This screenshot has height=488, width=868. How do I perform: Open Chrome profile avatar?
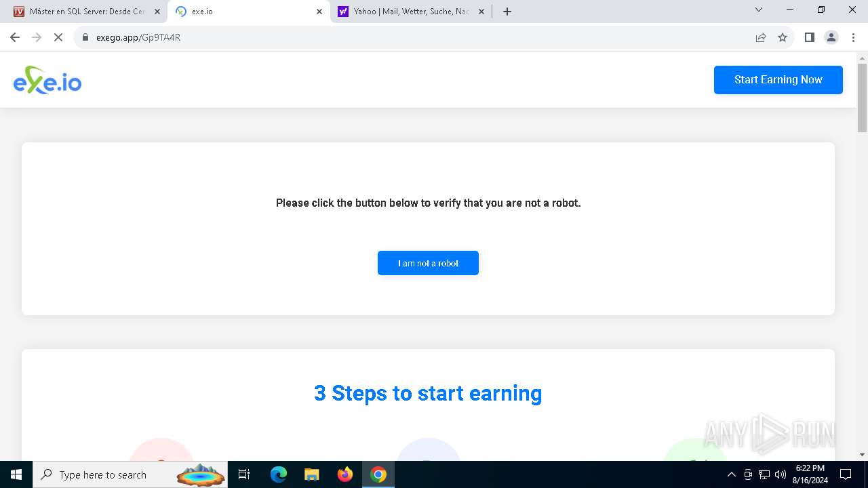click(831, 37)
